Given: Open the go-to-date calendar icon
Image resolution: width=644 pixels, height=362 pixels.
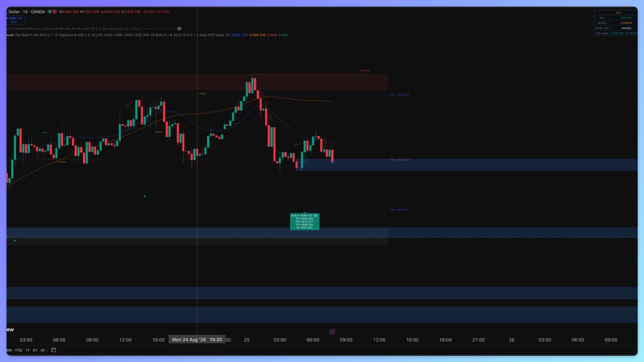Looking at the screenshot, I should click(x=53, y=350).
